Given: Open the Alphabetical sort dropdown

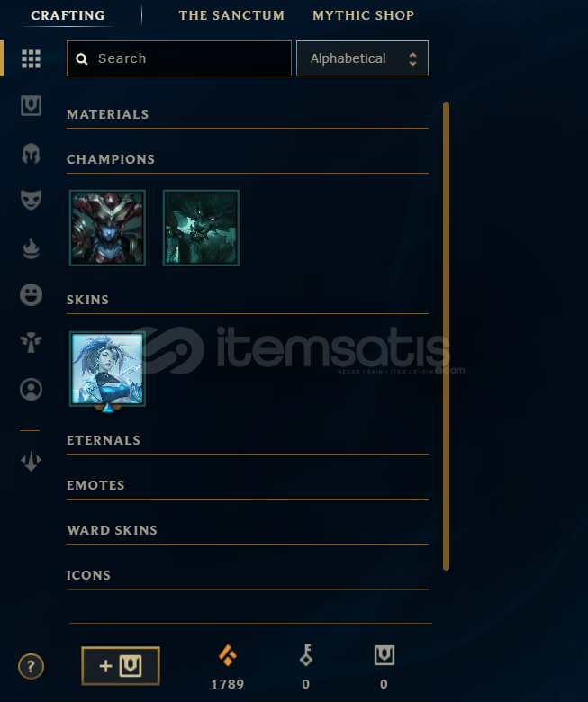Looking at the screenshot, I should [362, 58].
